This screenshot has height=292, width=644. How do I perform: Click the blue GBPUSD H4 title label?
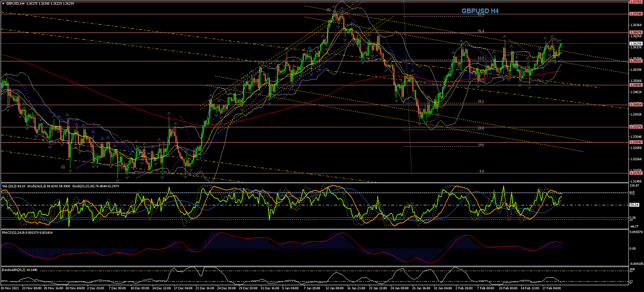coord(480,11)
